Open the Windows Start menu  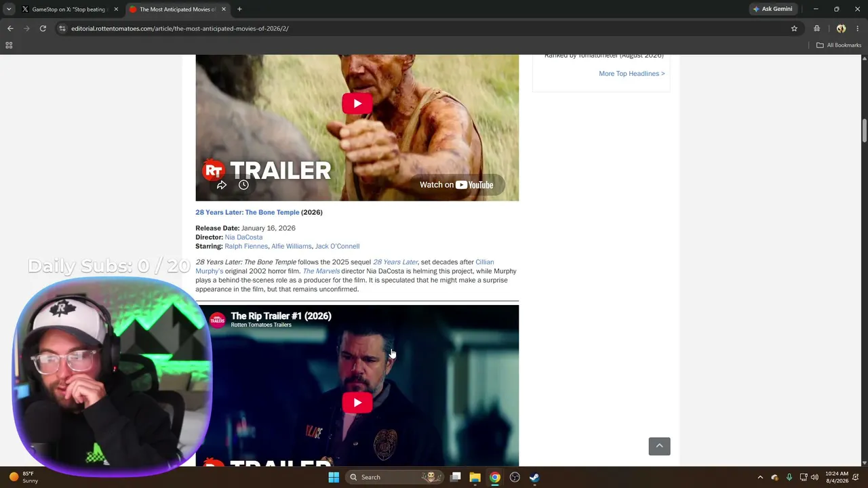(334, 477)
